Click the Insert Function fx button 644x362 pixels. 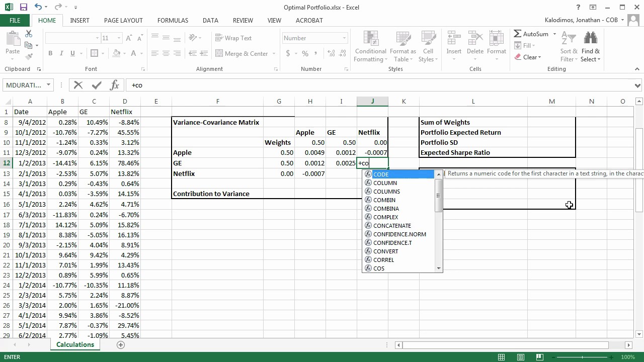click(x=115, y=85)
